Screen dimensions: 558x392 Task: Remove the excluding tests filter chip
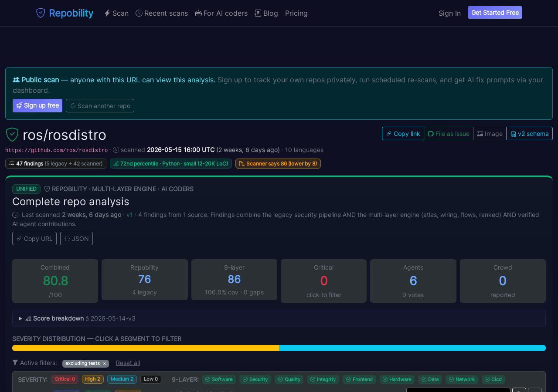pyautogui.click(x=104, y=364)
